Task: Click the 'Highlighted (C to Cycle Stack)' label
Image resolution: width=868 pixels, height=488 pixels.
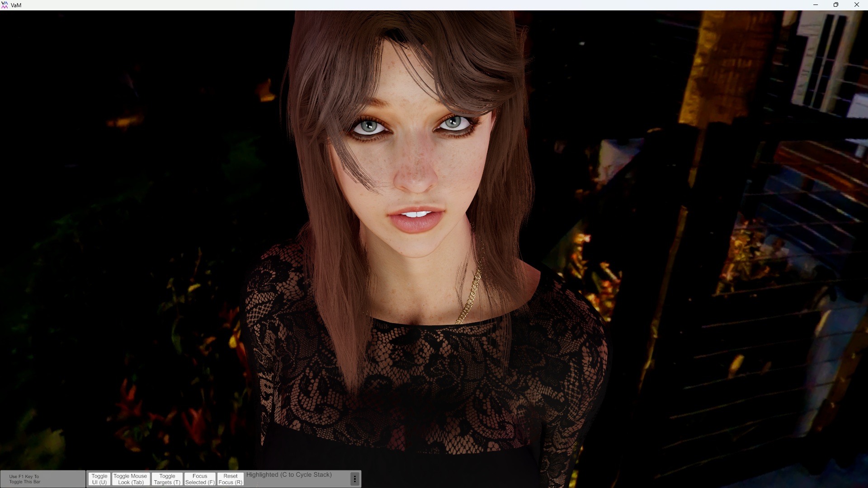Action: pos(289,474)
